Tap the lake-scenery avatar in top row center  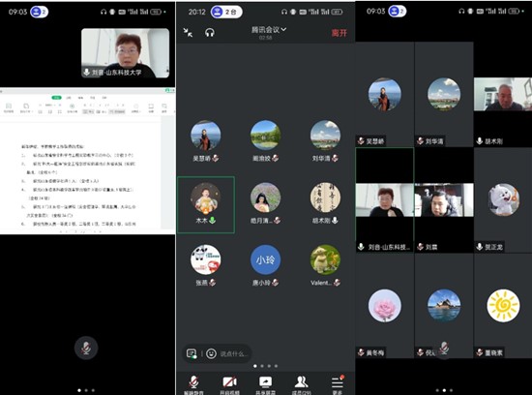[265, 136]
